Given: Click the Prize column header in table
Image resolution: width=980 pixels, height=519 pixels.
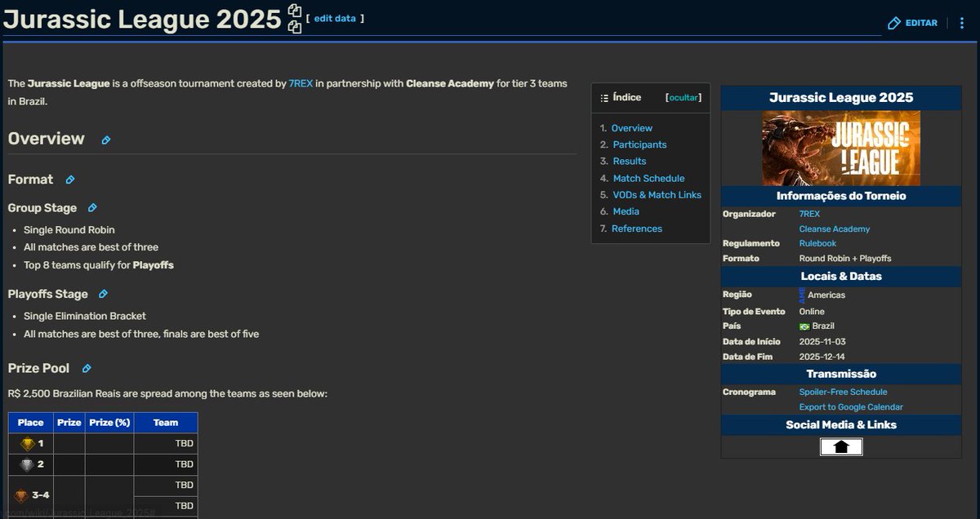Looking at the screenshot, I should point(69,423).
